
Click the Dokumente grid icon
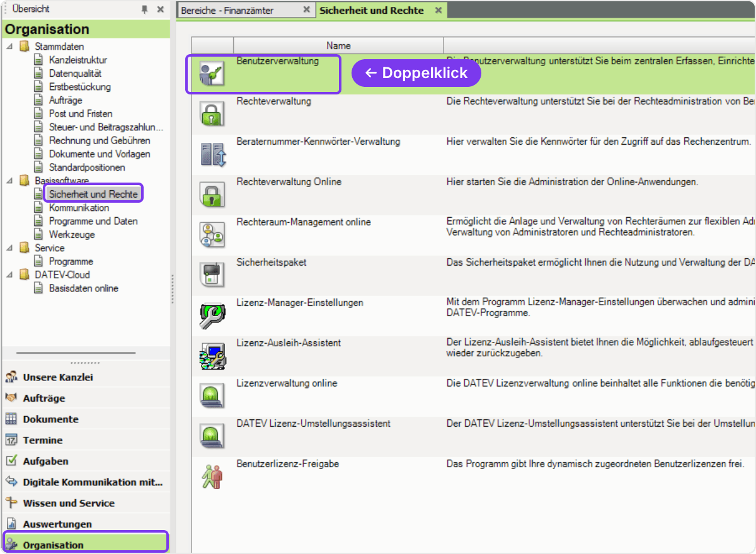tap(11, 419)
